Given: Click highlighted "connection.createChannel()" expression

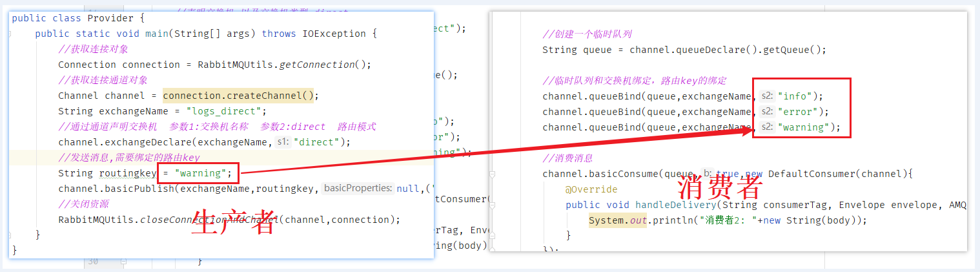Looking at the screenshot, I should [x=238, y=96].
